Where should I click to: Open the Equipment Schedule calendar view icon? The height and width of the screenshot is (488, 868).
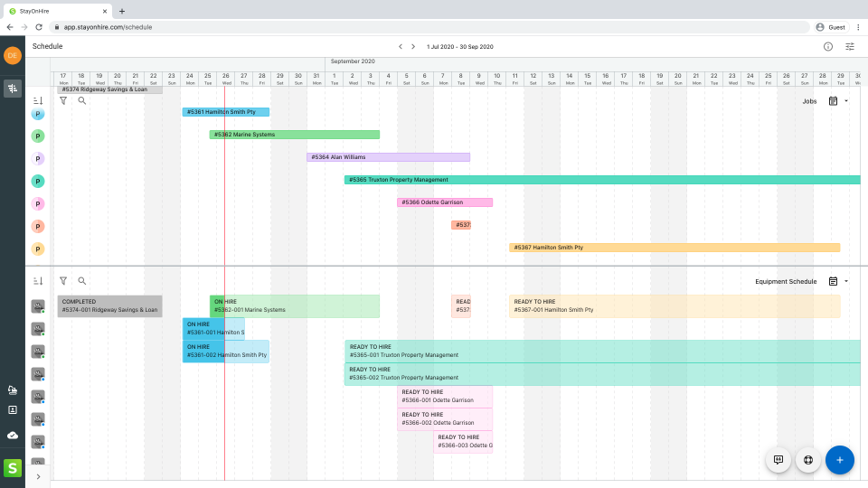pyautogui.click(x=833, y=281)
